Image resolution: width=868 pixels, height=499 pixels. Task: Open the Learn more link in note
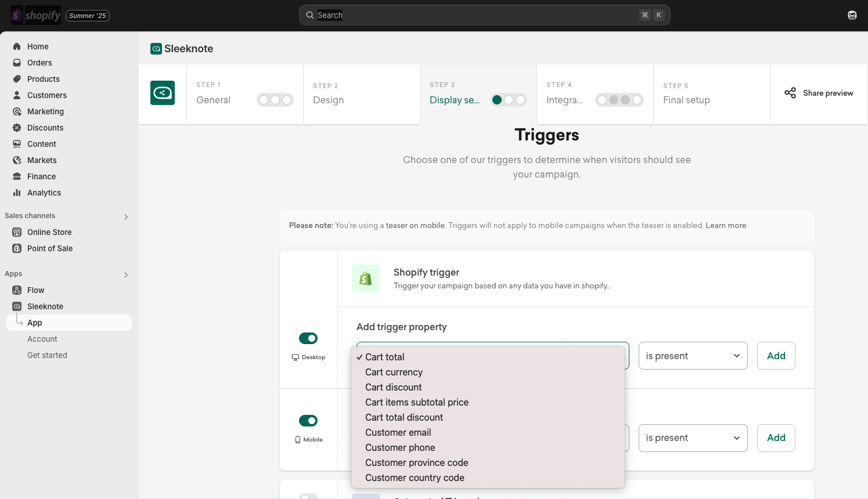pyautogui.click(x=726, y=226)
